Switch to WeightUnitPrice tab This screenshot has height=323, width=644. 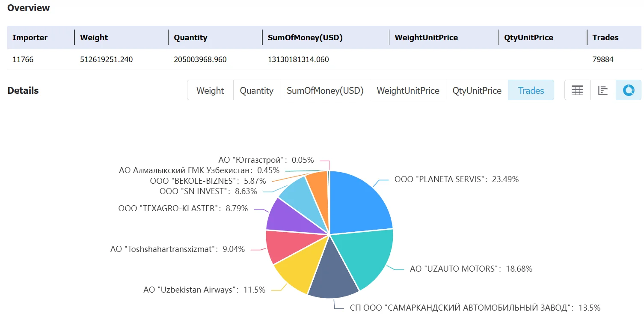click(408, 90)
